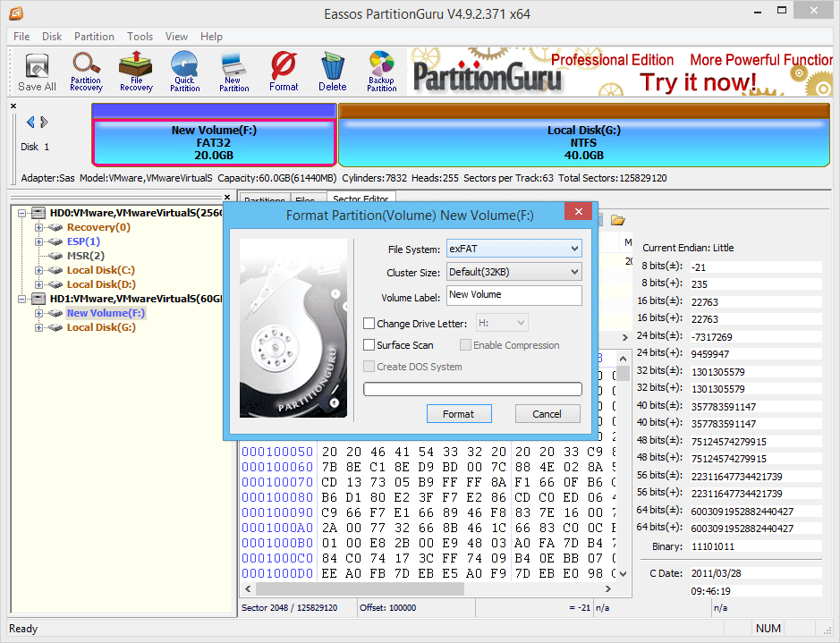The width and height of the screenshot is (840, 643).
Task: Click the PartitionGuru app logo icon
Action: pos(15,13)
